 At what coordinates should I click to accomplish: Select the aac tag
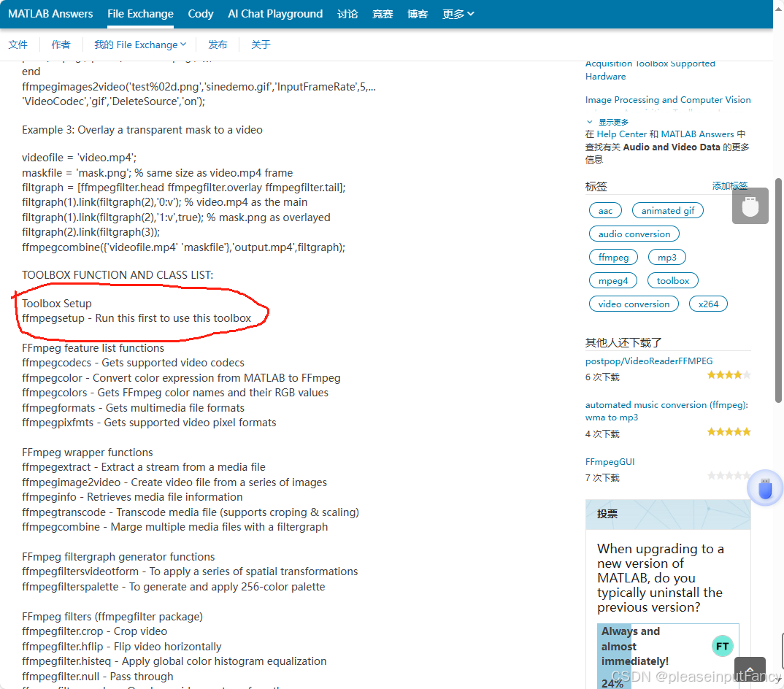tap(605, 210)
